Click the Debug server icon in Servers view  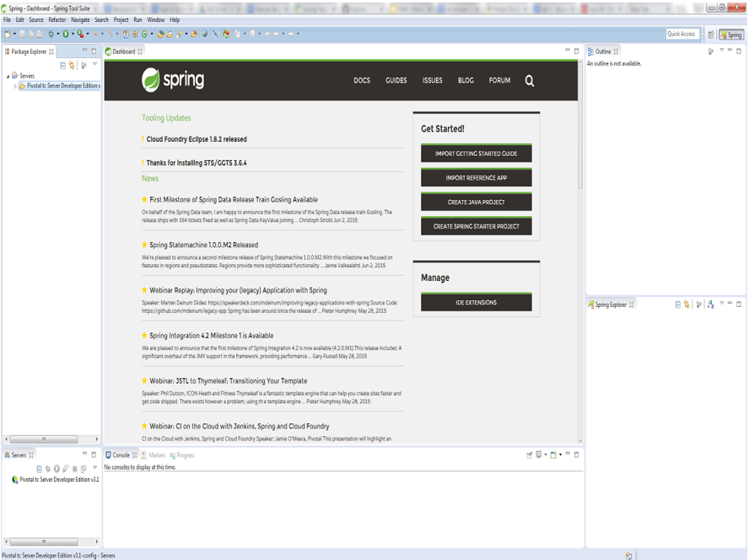[48, 469]
